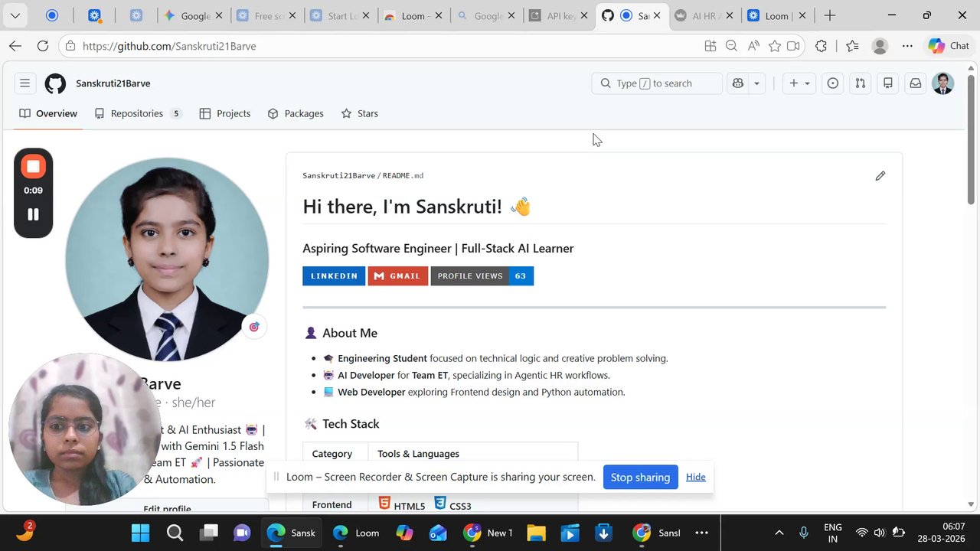Viewport: 980px width, 551px height.
Task: Open the browser profile icon
Action: (x=880, y=46)
